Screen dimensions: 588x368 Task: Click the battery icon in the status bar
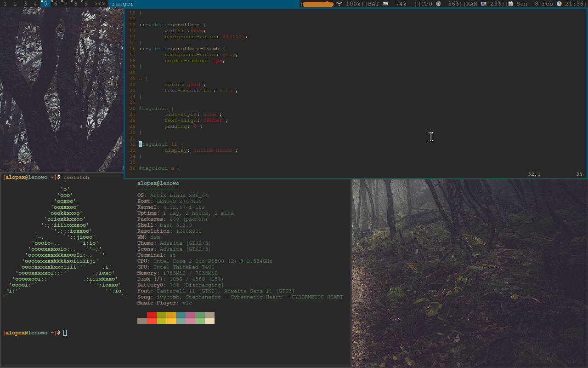[385, 4]
